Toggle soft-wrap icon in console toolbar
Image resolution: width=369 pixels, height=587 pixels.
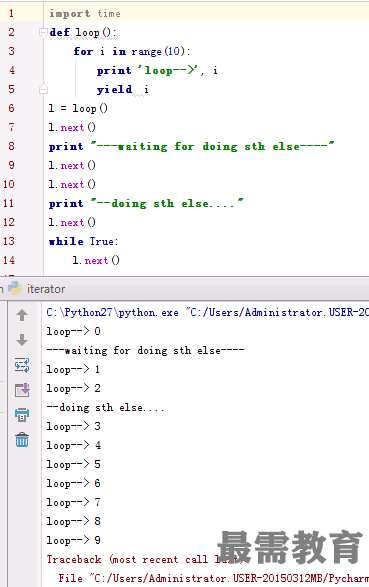point(22,365)
